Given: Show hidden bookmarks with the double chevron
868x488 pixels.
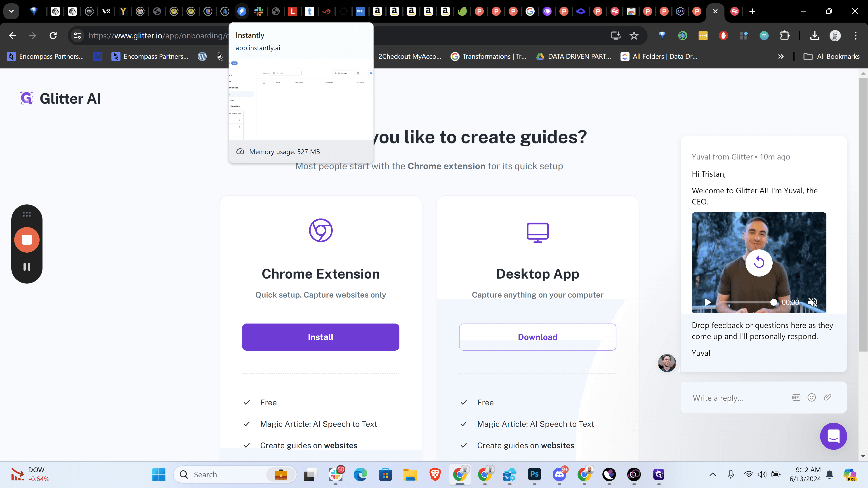Looking at the screenshot, I should coord(781,56).
